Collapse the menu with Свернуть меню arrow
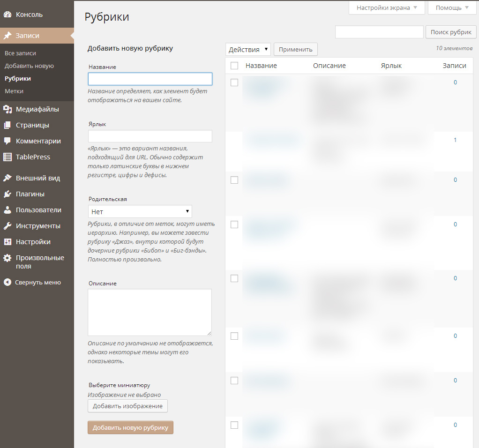Image resolution: width=479 pixels, height=448 pixels. tap(7, 282)
